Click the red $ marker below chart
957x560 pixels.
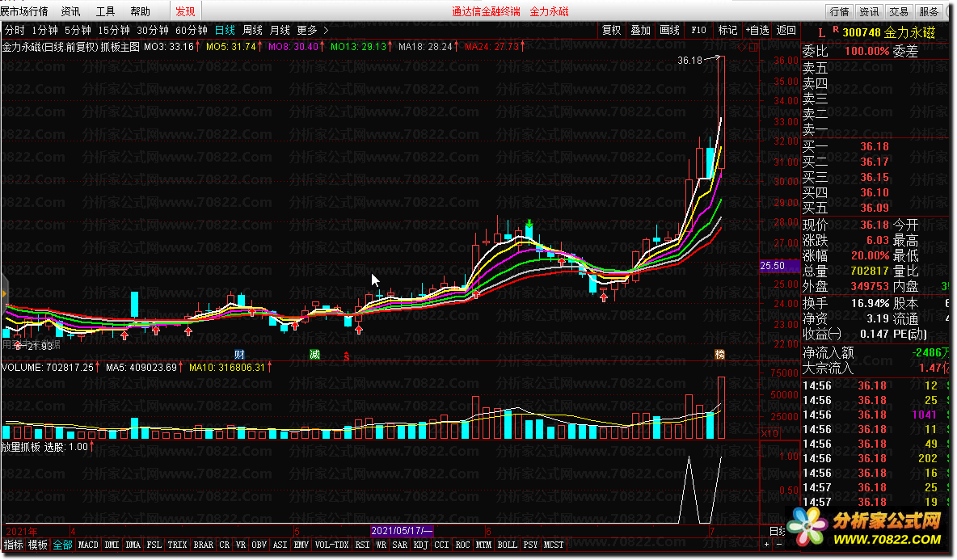347,357
